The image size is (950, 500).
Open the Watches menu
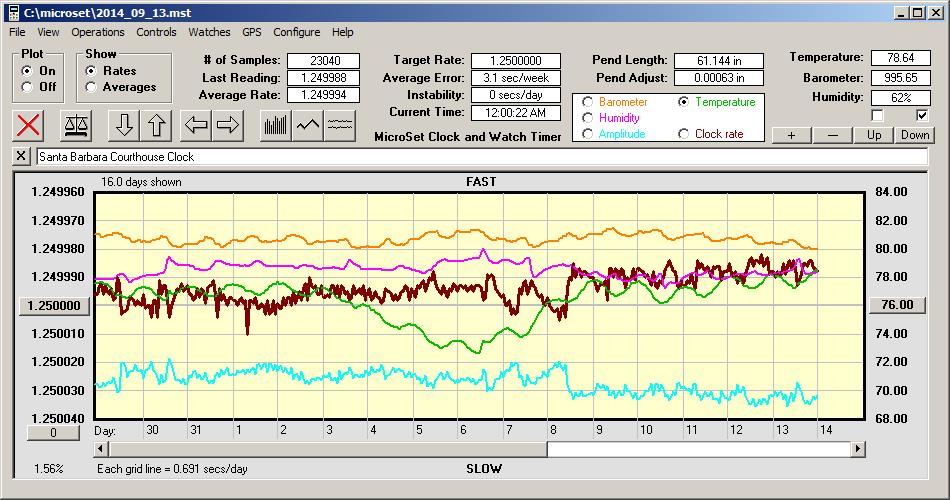[x=209, y=32]
